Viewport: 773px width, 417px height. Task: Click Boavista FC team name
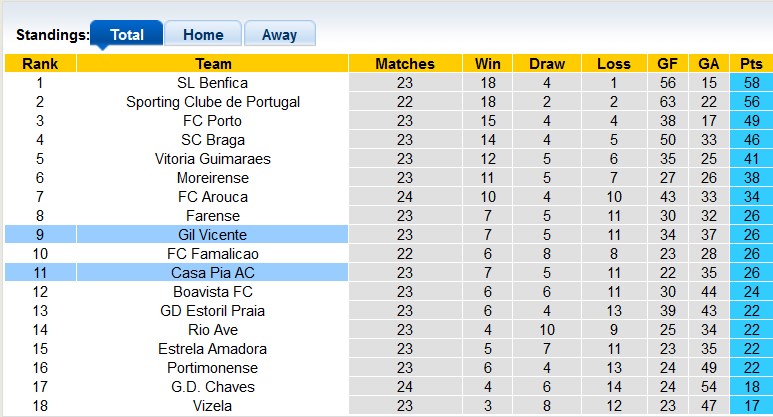click(x=212, y=291)
